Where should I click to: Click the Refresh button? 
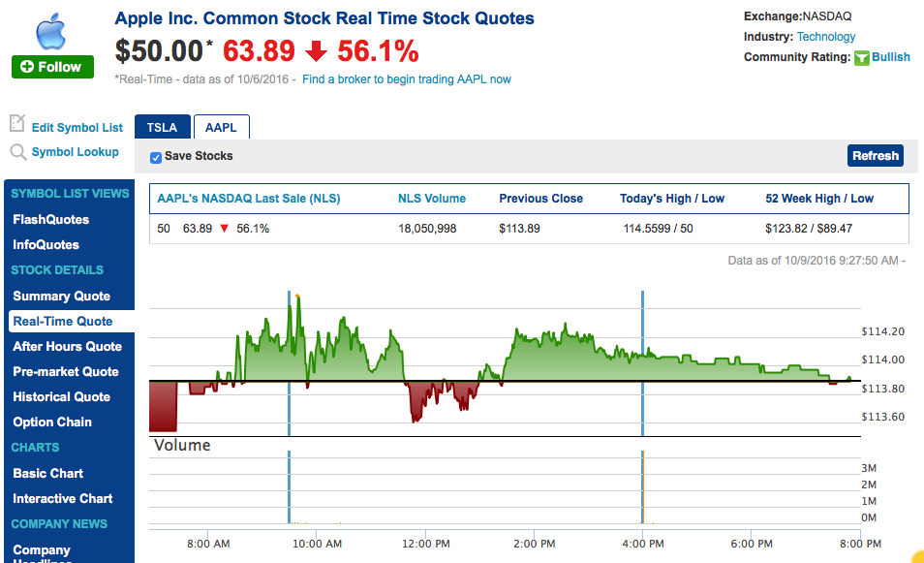pos(876,156)
